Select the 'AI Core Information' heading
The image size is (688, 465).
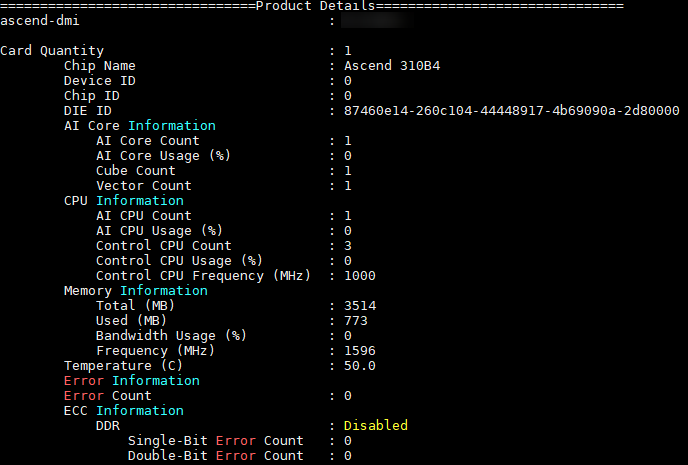(x=140, y=125)
